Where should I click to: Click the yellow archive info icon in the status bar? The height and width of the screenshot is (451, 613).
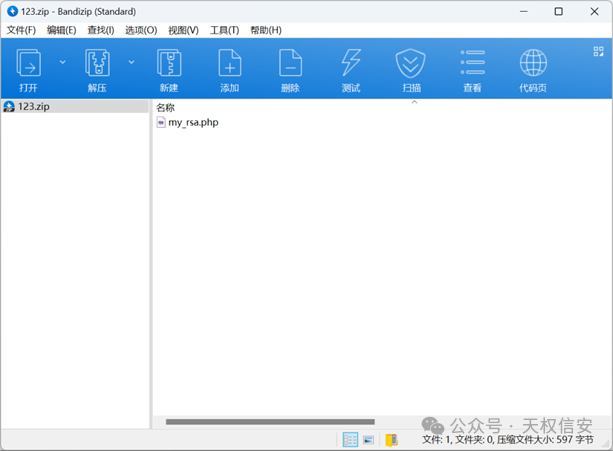pos(391,440)
